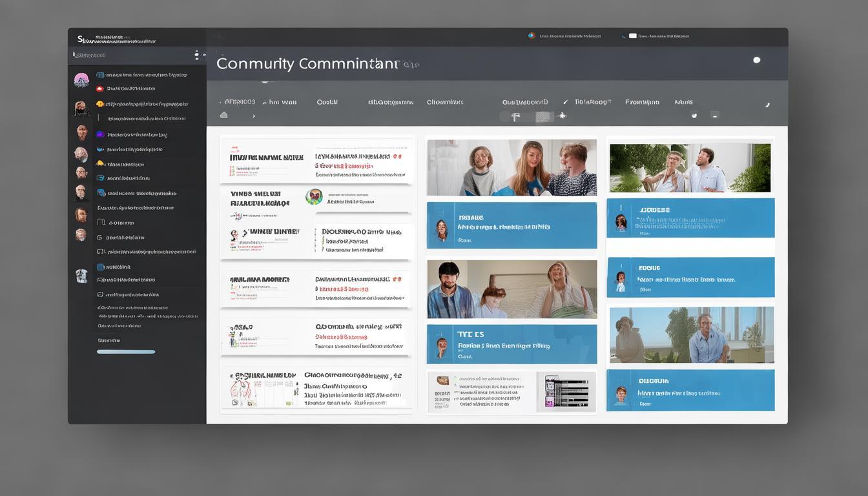The width and height of the screenshot is (868, 496).
Task: Open the colorful round icon in top bar
Action: click(532, 36)
